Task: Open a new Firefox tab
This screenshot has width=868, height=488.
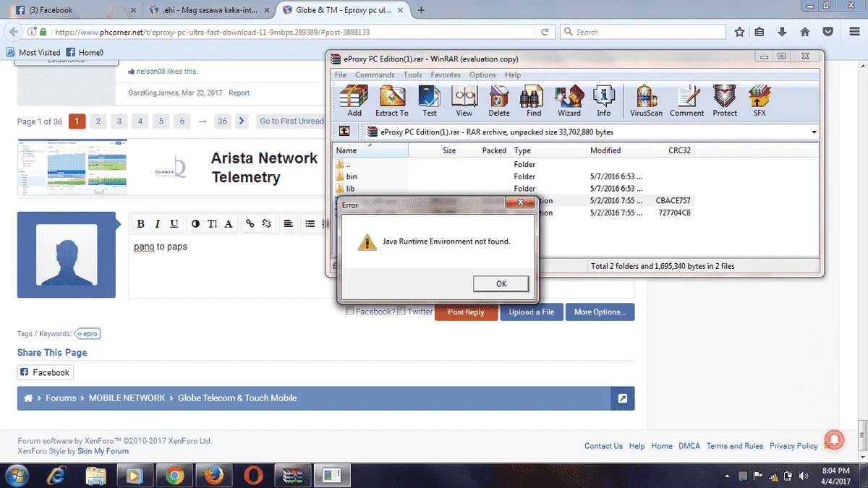Action: pyautogui.click(x=421, y=10)
